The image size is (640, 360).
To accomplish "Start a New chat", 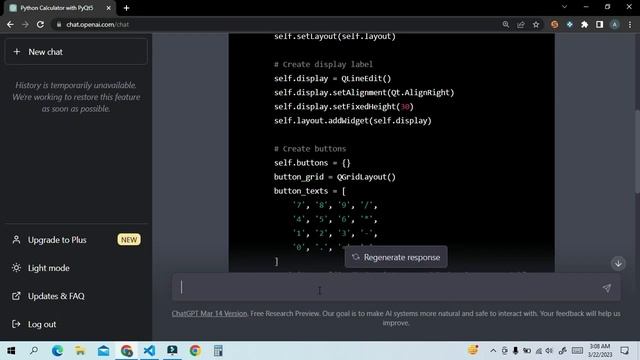I will 76,52.
